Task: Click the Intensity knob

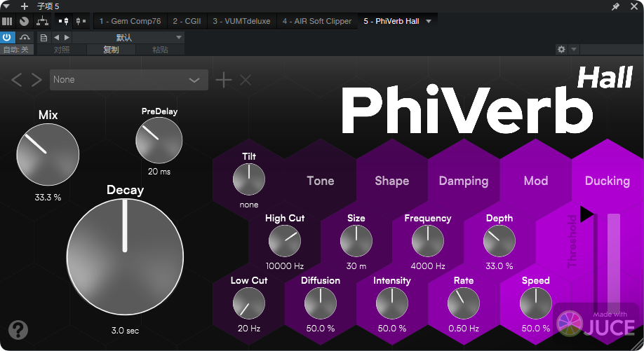Action: click(392, 303)
